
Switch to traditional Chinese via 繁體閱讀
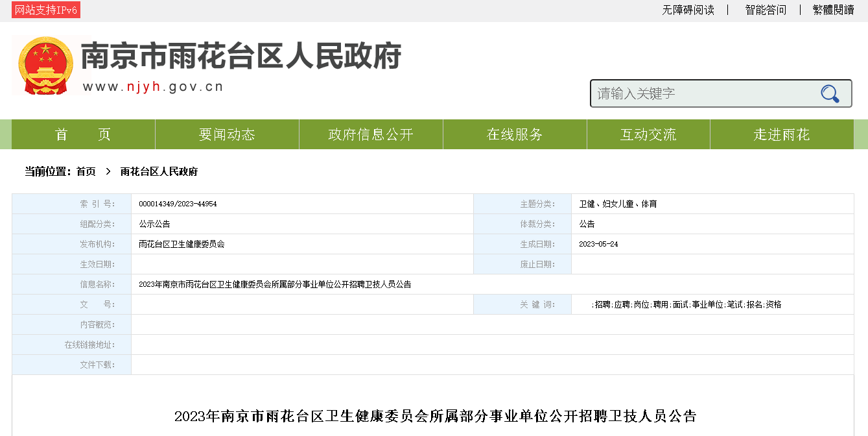pos(833,10)
